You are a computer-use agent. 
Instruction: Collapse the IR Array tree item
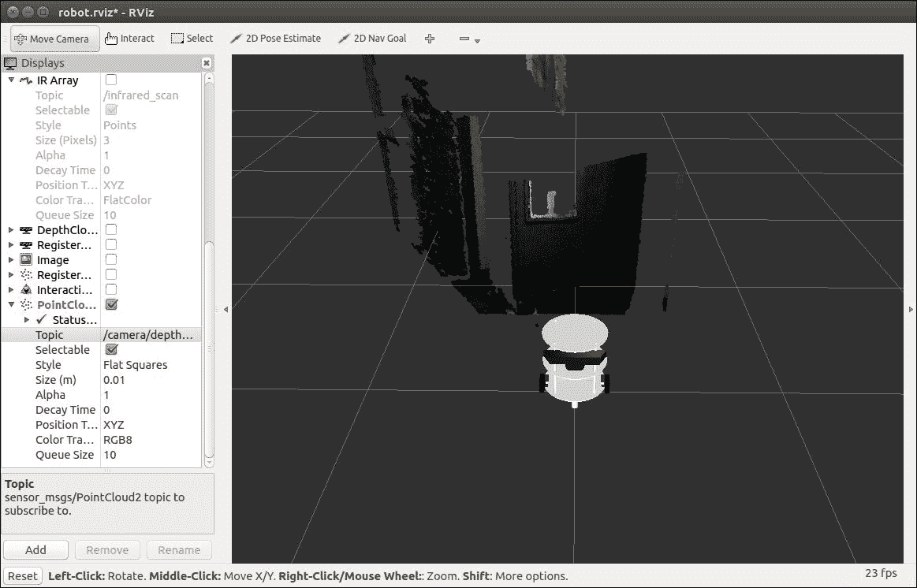coord(11,80)
